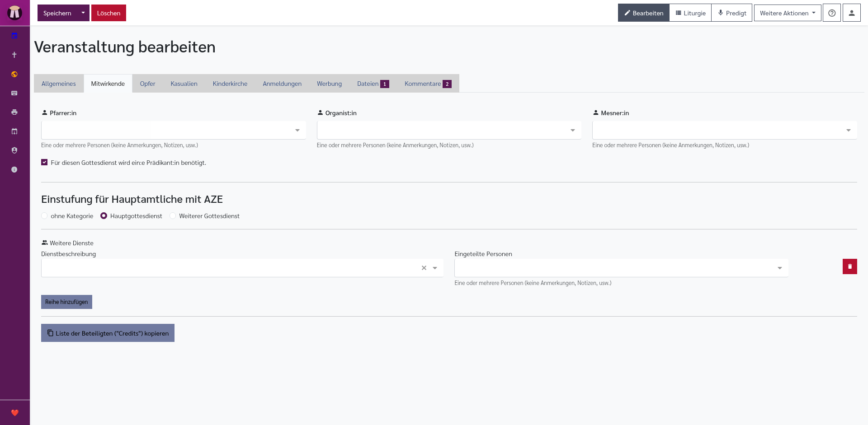Clear Dienstbeschreibung with the X icon
The image size is (868, 425).
pos(424,268)
